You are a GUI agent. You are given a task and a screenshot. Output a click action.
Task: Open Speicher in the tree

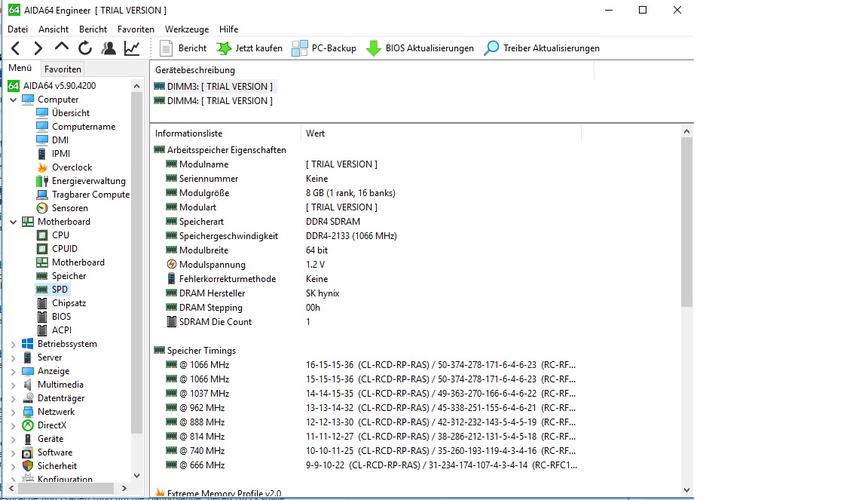point(61,276)
